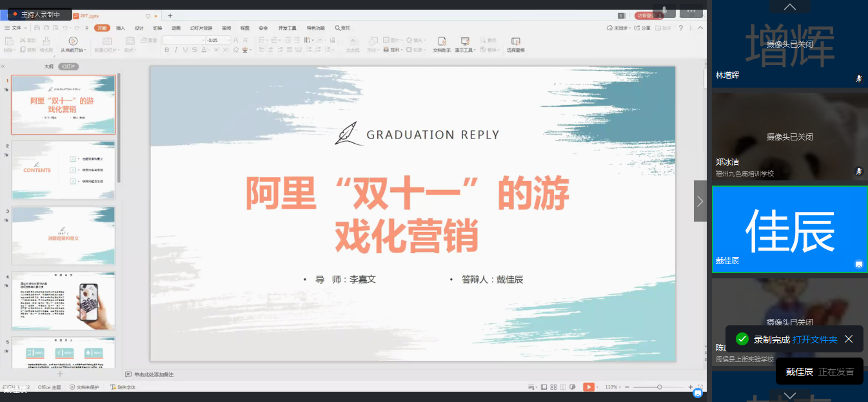This screenshot has width=868, height=402.
Task: Adjust the zoom slider in status bar
Action: [x=659, y=387]
